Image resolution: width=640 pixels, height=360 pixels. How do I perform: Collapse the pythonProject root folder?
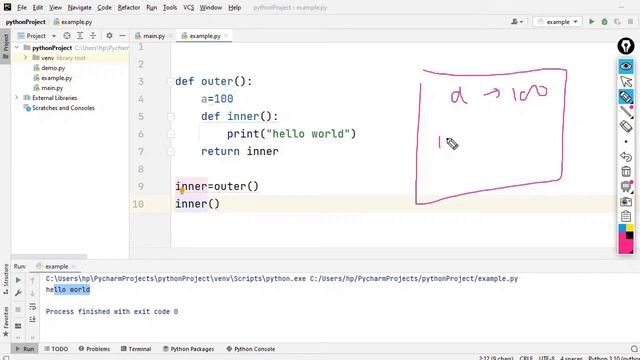point(17,48)
